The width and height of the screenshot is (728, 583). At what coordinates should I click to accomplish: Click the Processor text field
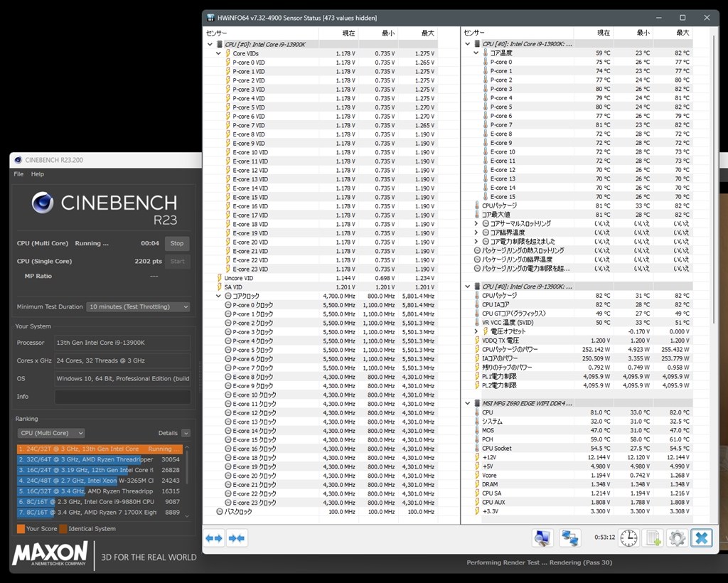click(122, 343)
